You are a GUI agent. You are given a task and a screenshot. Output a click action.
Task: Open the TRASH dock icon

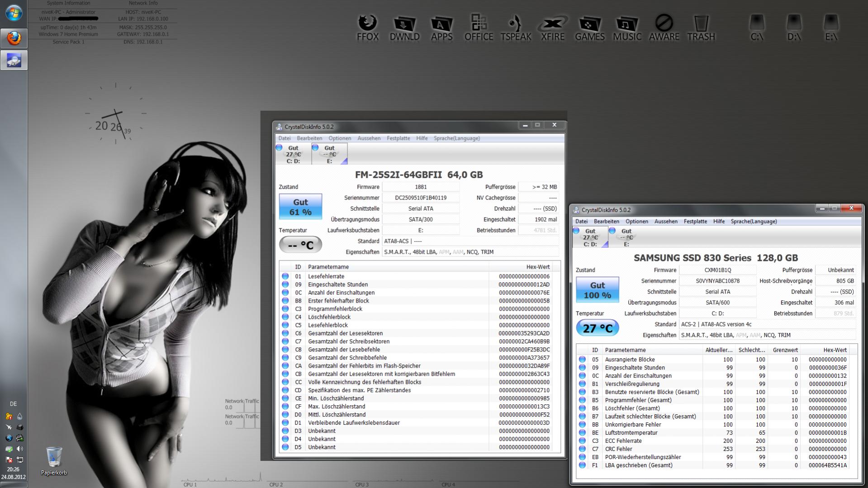tap(701, 28)
